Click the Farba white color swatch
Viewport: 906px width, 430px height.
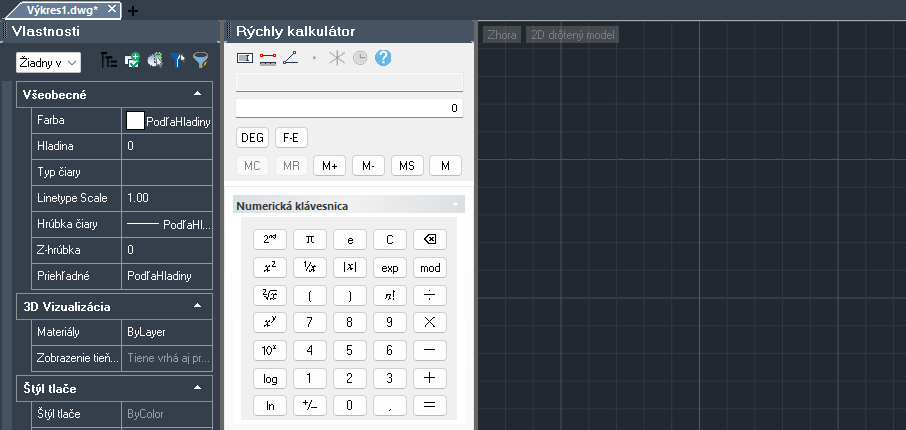pyautogui.click(x=135, y=120)
